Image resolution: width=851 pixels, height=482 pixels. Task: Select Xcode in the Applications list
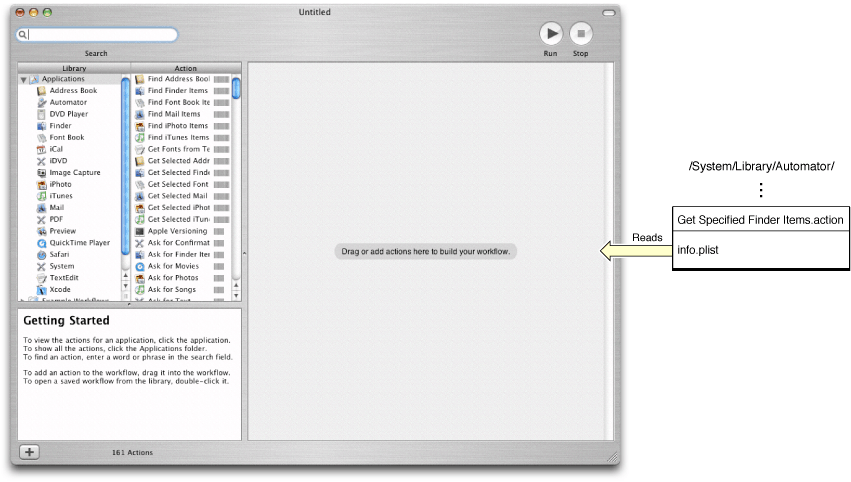click(60, 289)
